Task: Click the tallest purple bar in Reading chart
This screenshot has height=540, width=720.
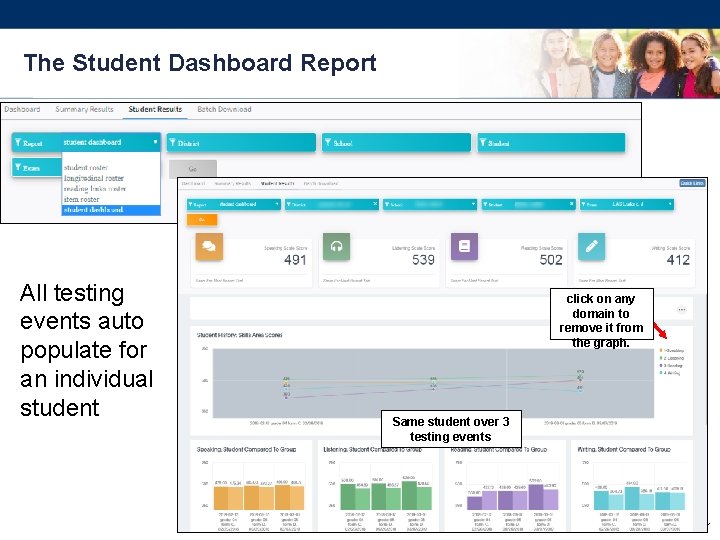Action: pyautogui.click(x=535, y=496)
